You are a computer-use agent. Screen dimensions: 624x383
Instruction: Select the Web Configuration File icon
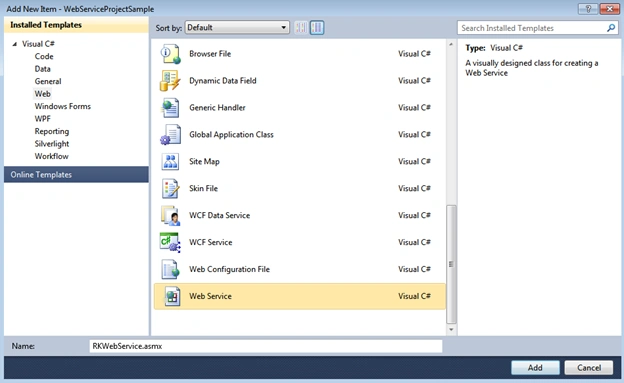(x=170, y=270)
